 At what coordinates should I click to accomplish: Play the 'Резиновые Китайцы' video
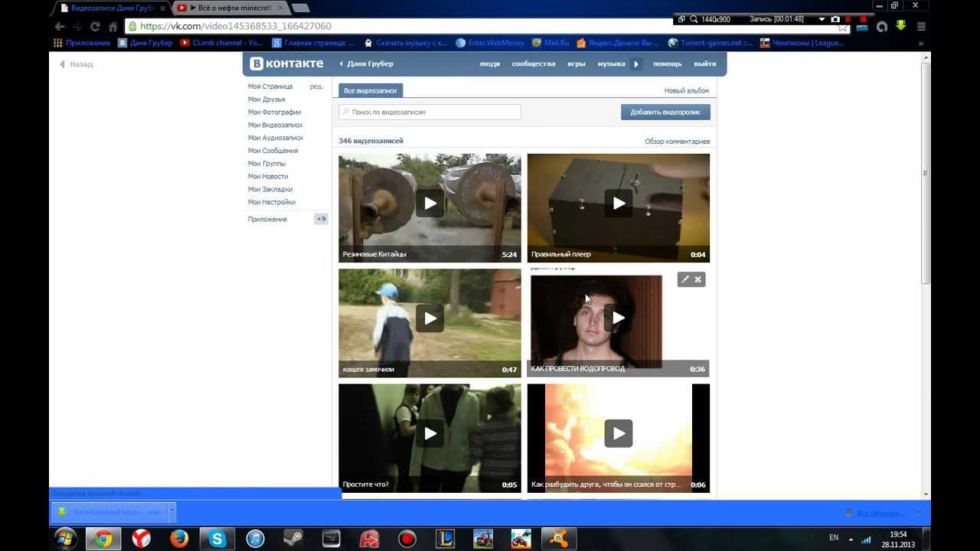click(x=430, y=203)
